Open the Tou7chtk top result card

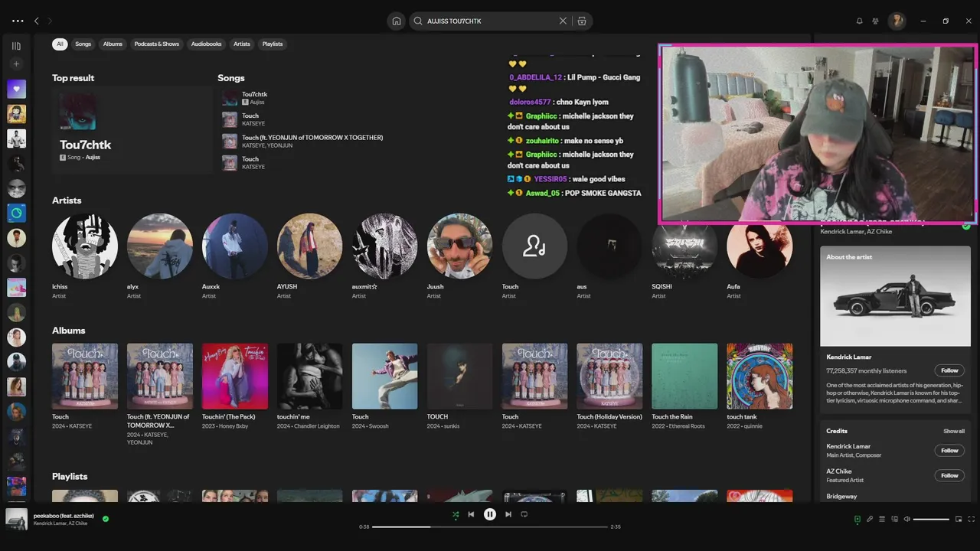coord(132,129)
